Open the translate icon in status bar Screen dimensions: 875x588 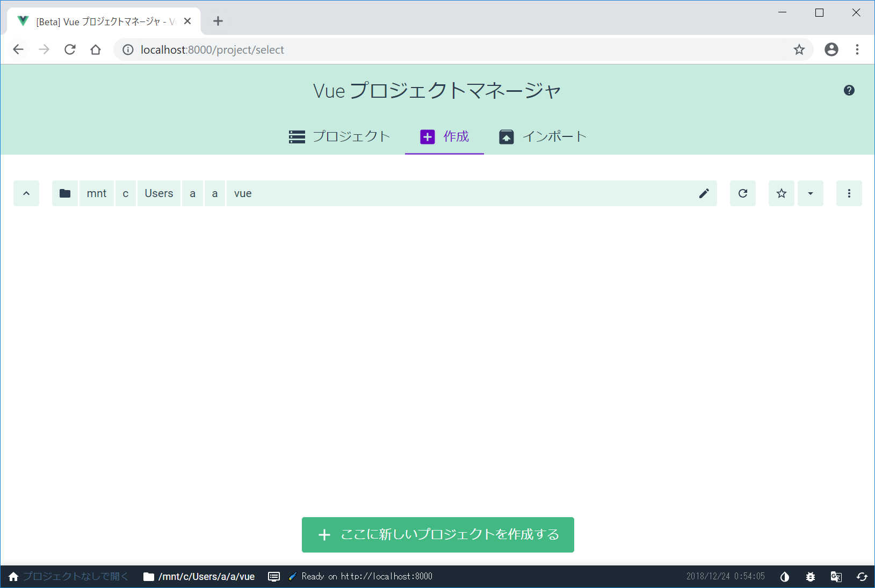point(836,577)
